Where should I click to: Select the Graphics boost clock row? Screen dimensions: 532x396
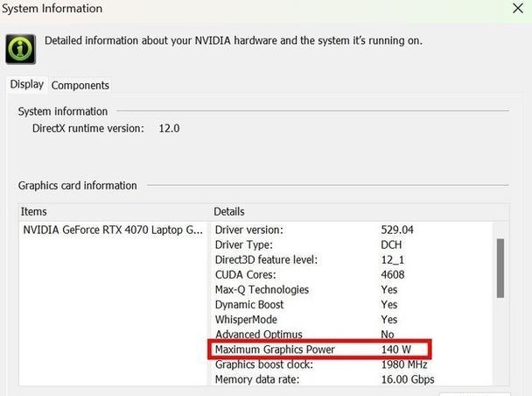352,364
